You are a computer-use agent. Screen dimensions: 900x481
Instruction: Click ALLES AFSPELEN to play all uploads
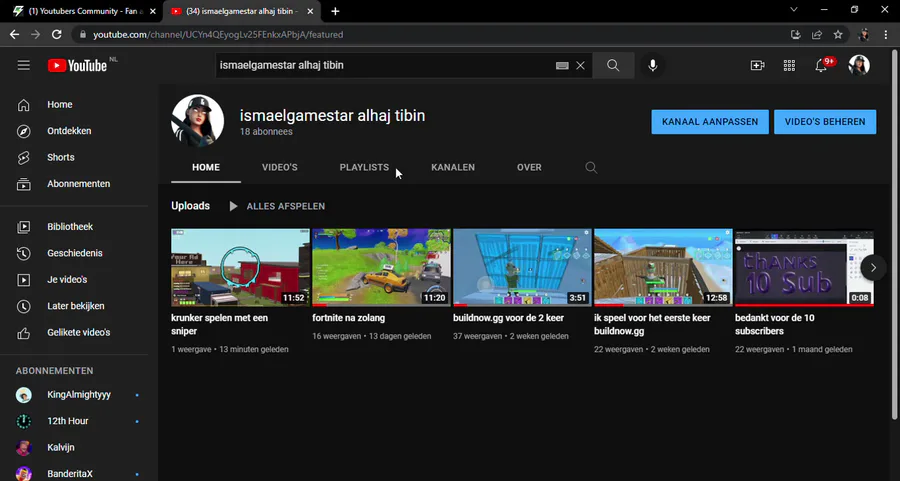pyautogui.click(x=277, y=206)
